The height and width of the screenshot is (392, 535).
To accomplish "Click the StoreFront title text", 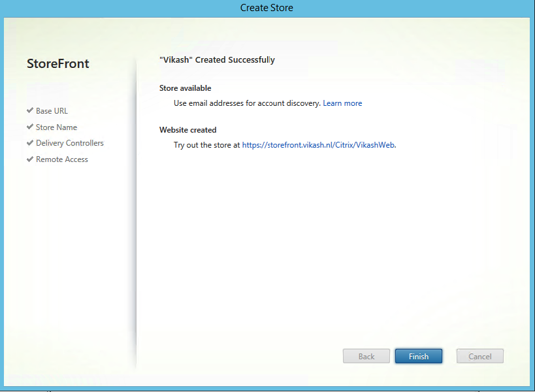I will tap(58, 63).
